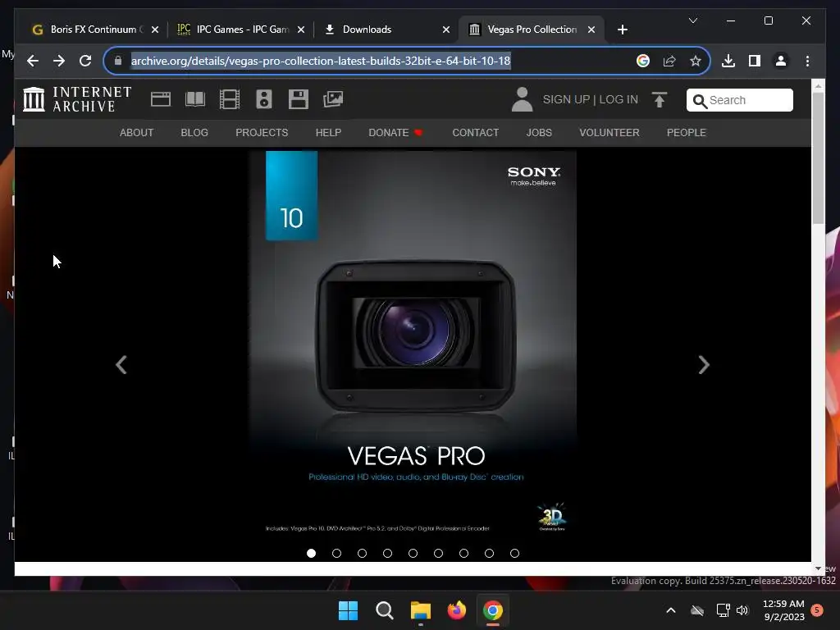Select the first carousel dot
This screenshot has width=840, height=630.
point(311,554)
